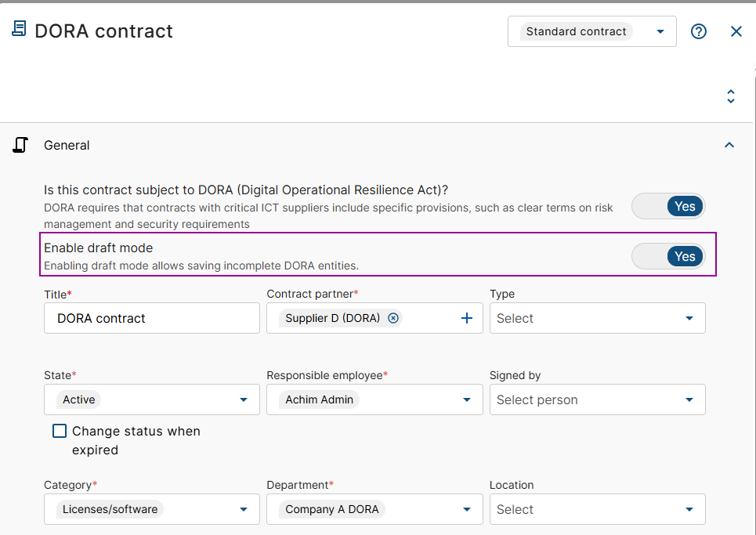Click into the Title input field

click(x=152, y=318)
